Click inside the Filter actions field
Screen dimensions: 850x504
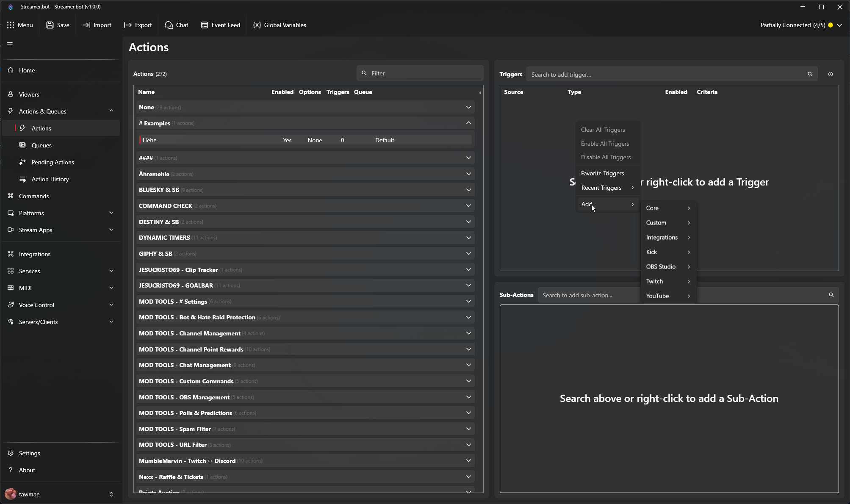pos(419,73)
